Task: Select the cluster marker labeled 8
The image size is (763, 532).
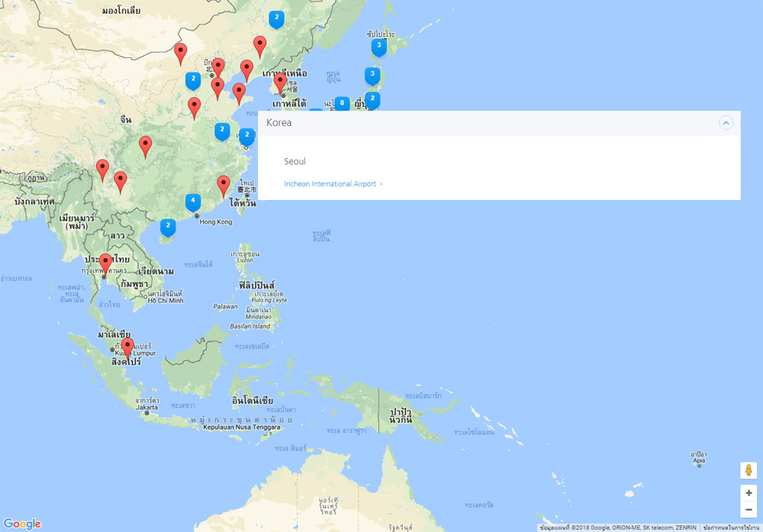Action: tap(342, 103)
